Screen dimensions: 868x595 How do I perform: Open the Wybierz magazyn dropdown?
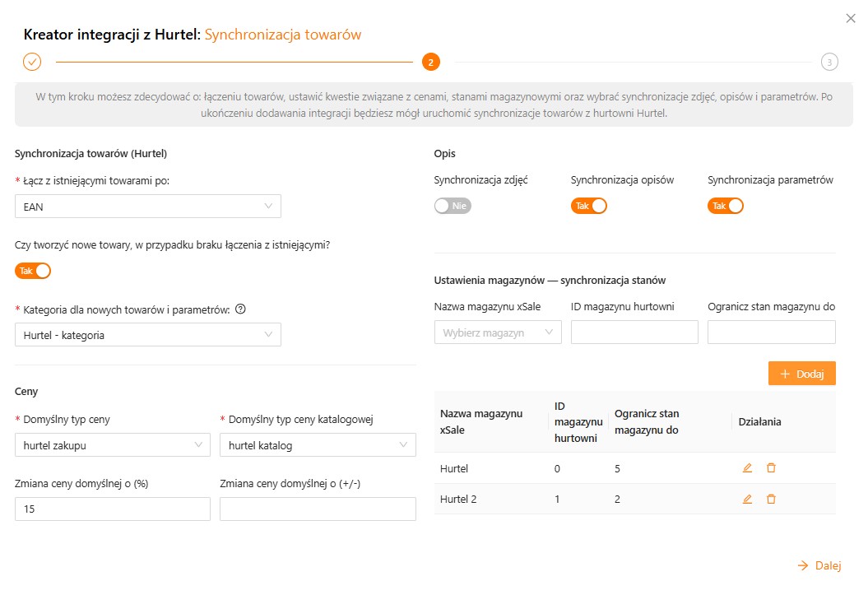coord(498,332)
